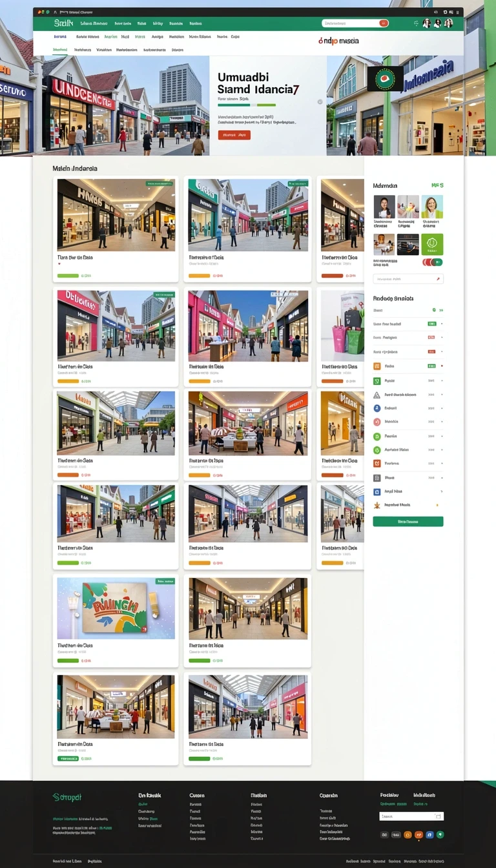Click the blue social icon in footer
Screen dimensions: 496x868
[429, 835]
